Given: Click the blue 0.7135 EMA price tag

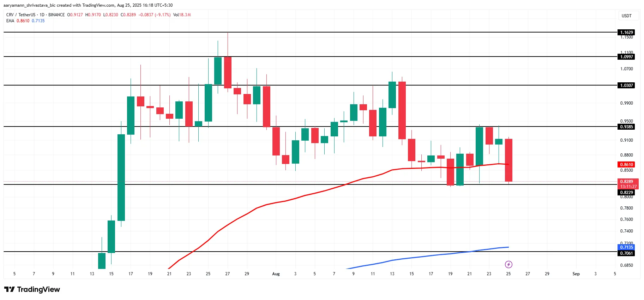Looking at the screenshot, I should click(626, 247).
